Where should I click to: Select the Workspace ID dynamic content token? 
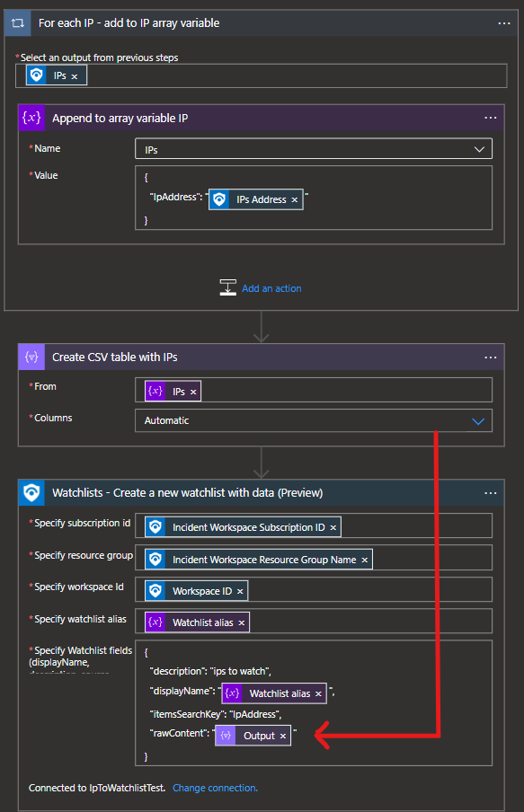[197, 591]
